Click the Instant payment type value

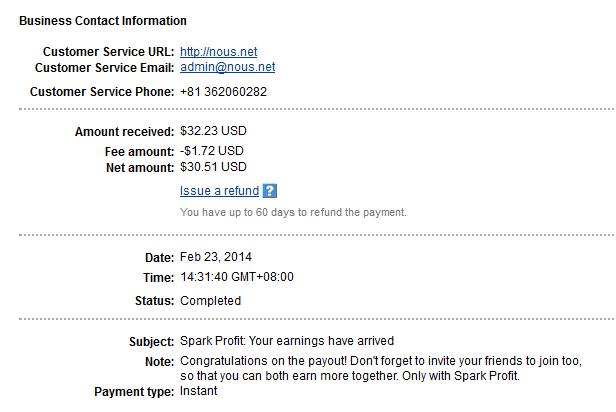coord(198,391)
